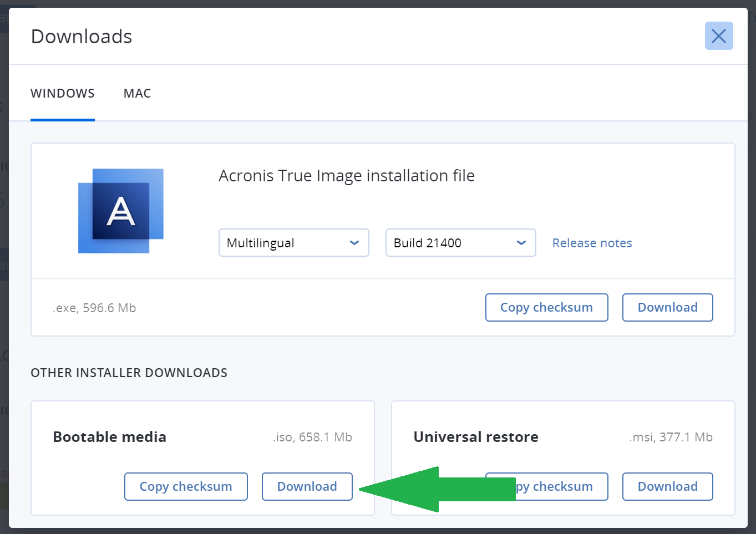Click the Bootable media card heading

109,436
